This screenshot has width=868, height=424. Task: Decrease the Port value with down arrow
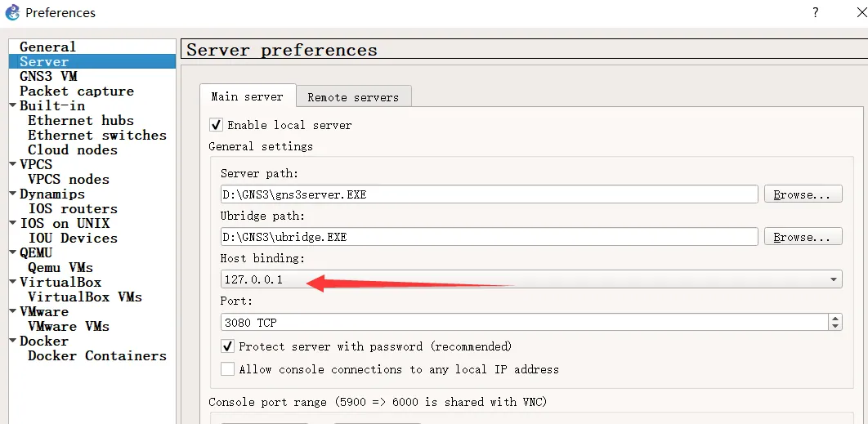pyautogui.click(x=835, y=326)
